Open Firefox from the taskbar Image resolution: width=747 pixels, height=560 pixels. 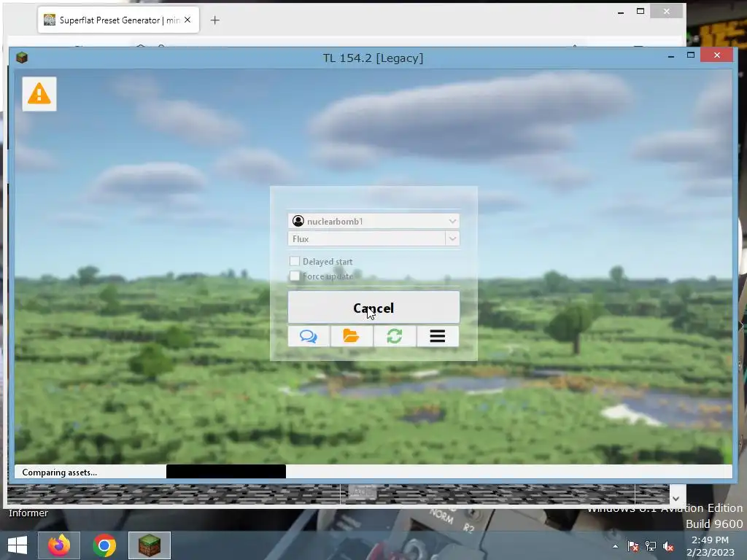[x=59, y=545]
